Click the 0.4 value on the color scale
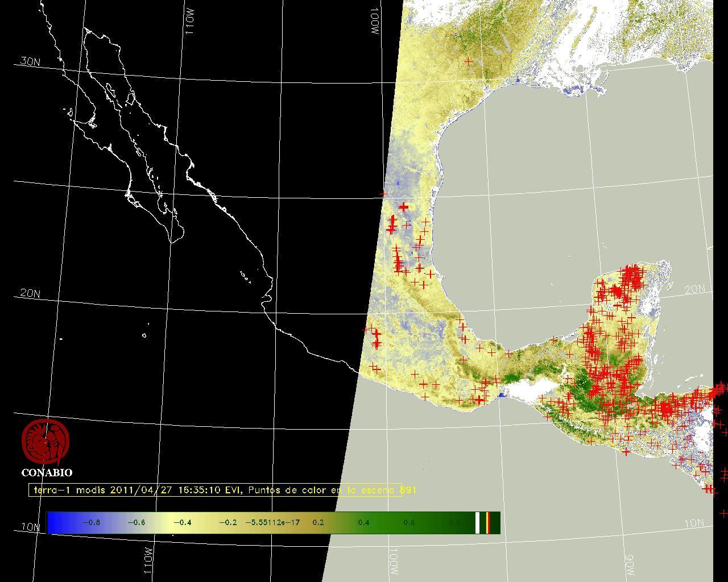This screenshot has width=728, height=582. (x=363, y=522)
